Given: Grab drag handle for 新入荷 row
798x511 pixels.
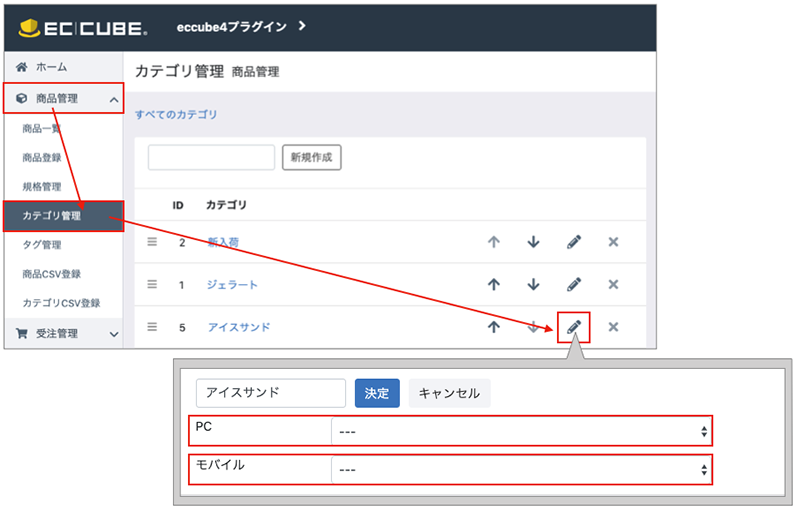Looking at the screenshot, I should (x=152, y=242).
